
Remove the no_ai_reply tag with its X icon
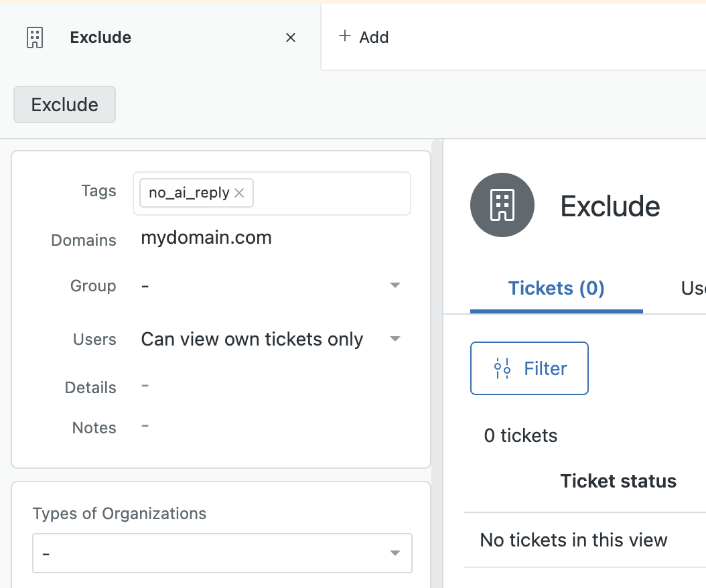(239, 193)
